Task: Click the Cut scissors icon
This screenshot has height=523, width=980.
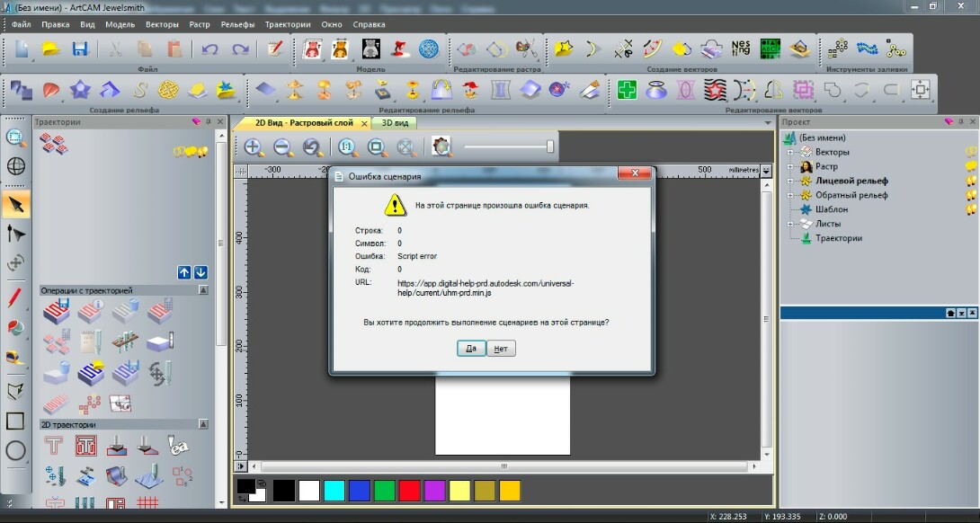Action: tap(115, 49)
